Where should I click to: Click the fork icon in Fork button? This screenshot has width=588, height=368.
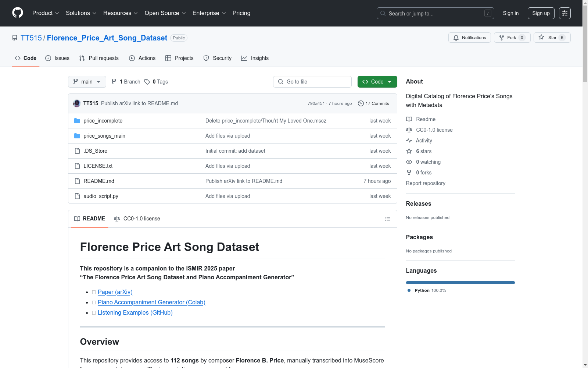tap(502, 38)
